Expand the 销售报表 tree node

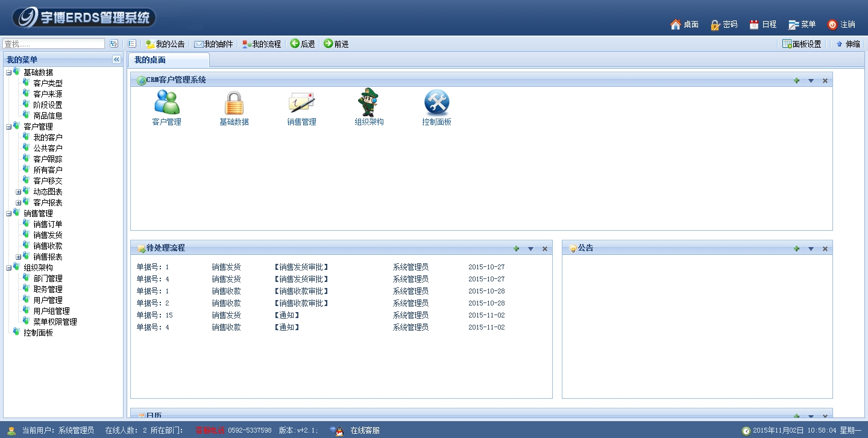point(18,257)
